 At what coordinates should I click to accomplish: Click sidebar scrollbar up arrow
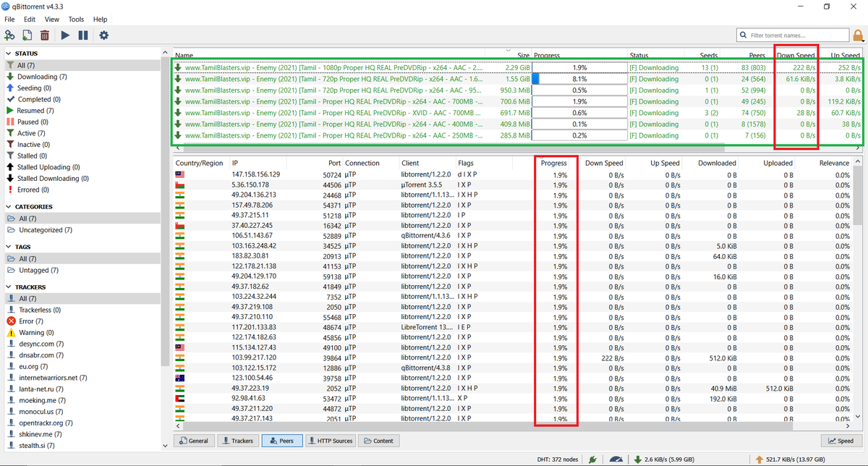[166, 52]
